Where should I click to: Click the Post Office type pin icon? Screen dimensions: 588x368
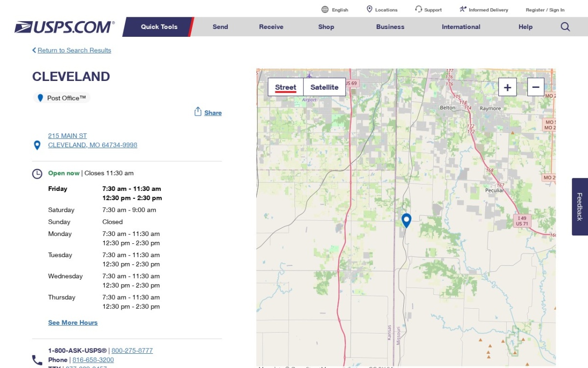point(40,98)
